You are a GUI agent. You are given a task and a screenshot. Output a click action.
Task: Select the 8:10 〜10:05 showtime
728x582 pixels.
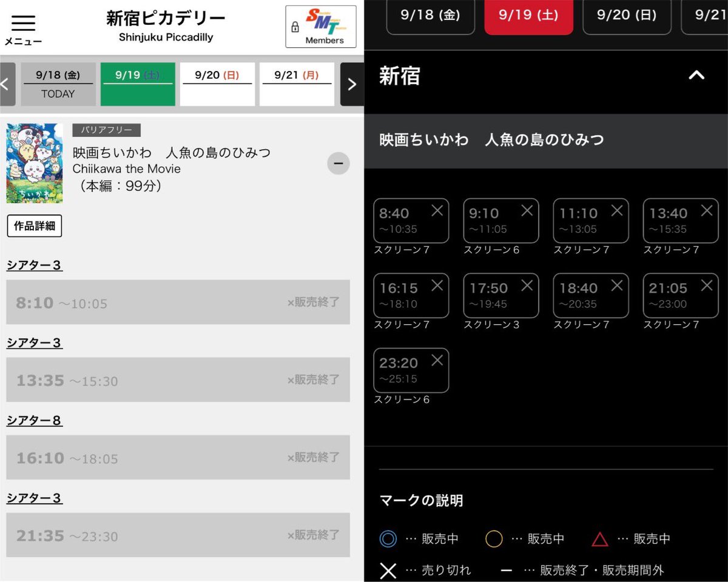coord(178,302)
